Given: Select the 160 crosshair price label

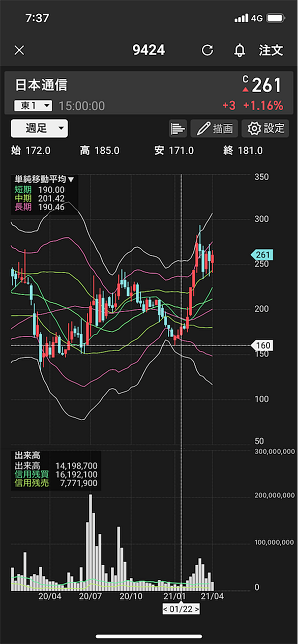Looking at the screenshot, I should click(262, 345).
